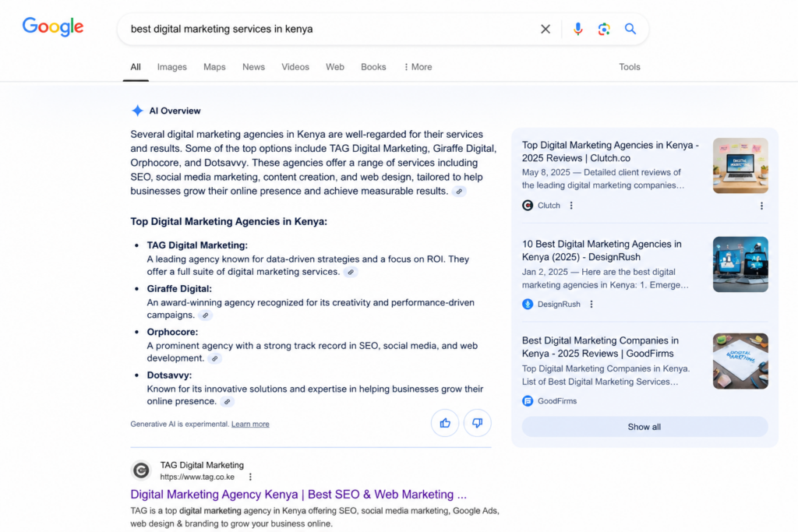Open the Digital Marketing Agency Kenya result title
Screen dimensions: 798x532
pyautogui.click(x=298, y=495)
